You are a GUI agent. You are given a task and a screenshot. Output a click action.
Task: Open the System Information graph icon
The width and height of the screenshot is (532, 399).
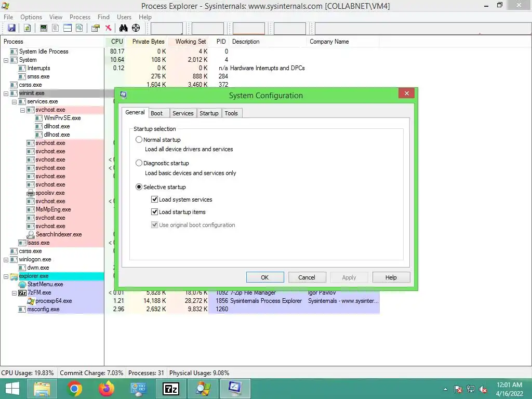44,28
